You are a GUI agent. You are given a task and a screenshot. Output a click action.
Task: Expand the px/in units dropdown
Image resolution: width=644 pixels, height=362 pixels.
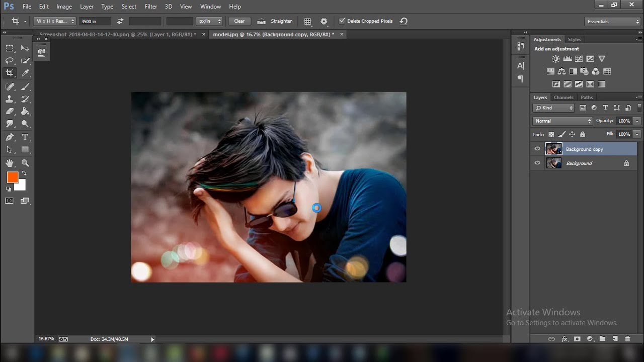click(209, 21)
